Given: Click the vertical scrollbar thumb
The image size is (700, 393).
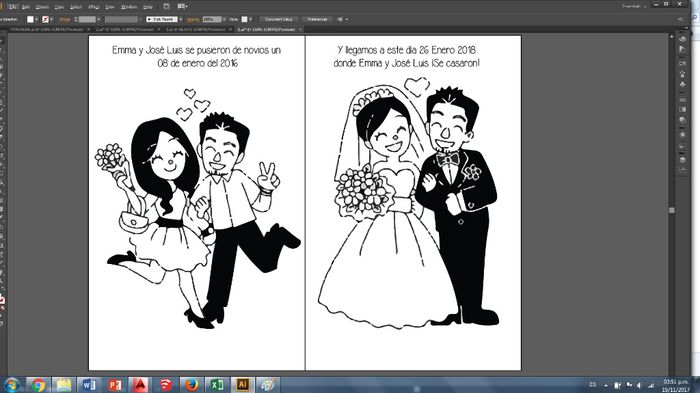Looking at the screenshot, I should tap(671, 210).
